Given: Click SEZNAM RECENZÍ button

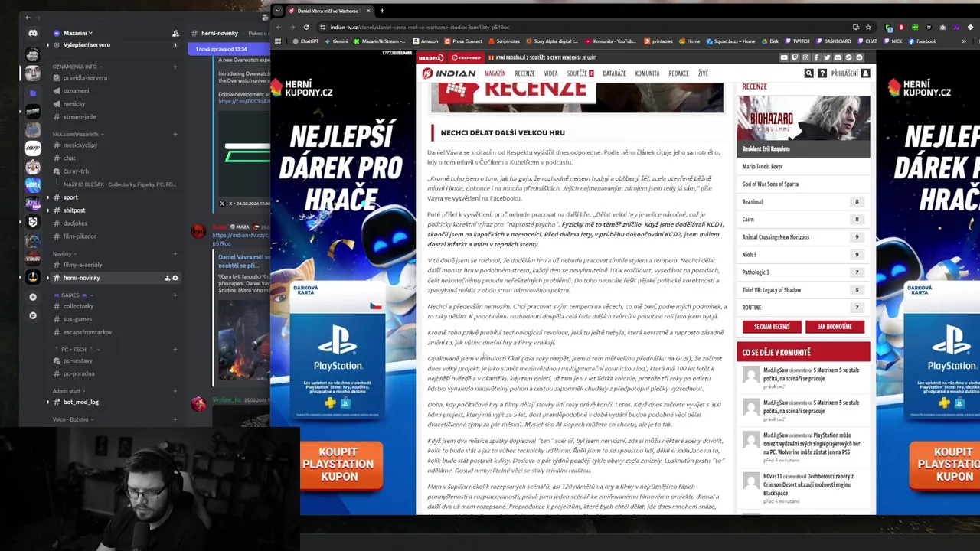Looking at the screenshot, I should (772, 327).
